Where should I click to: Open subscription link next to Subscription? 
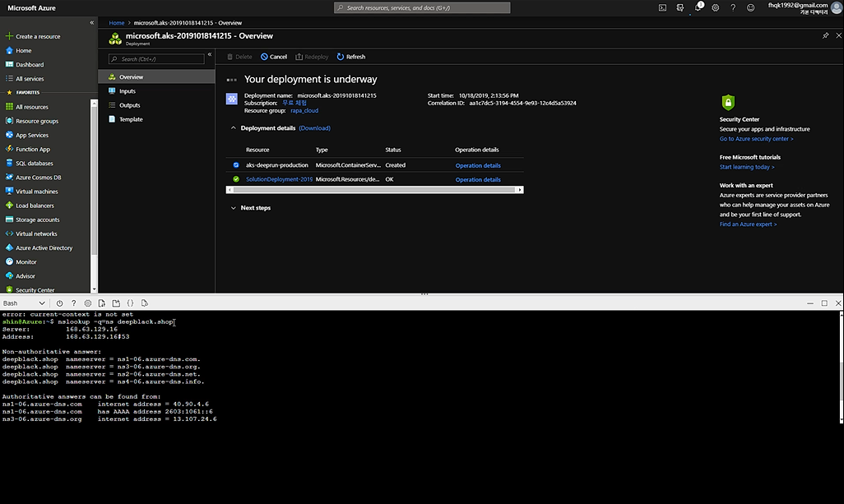[x=294, y=103]
